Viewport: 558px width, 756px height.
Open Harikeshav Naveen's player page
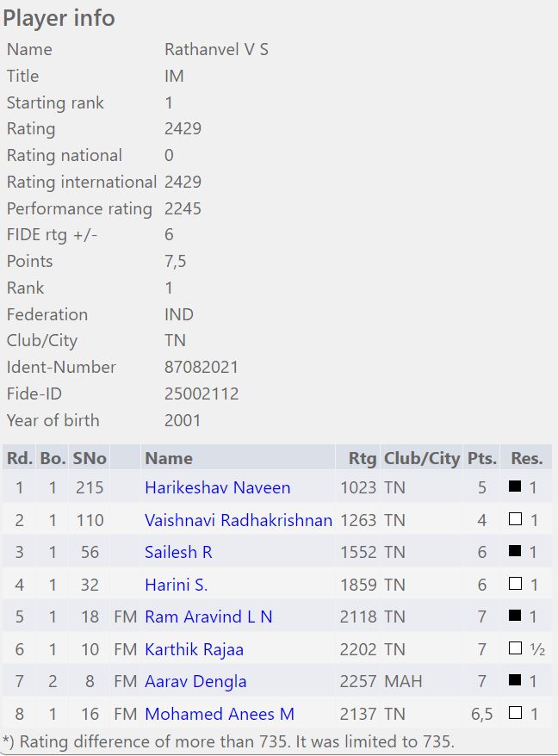(x=217, y=487)
